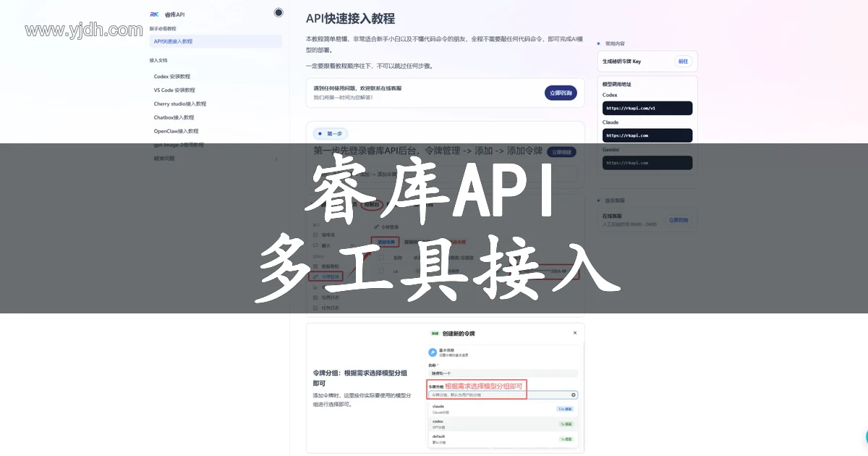Click the RK logo in the sidebar
The image size is (868, 456).
(154, 14)
